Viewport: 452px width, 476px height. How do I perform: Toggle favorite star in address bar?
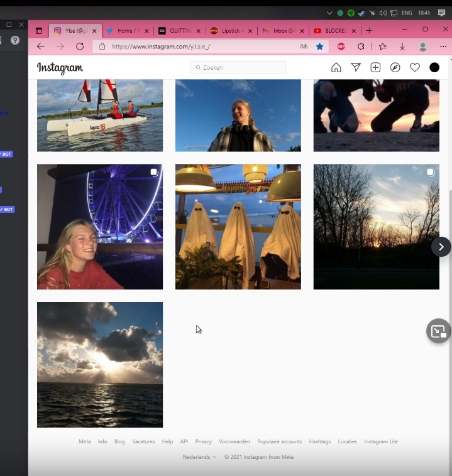point(319,46)
